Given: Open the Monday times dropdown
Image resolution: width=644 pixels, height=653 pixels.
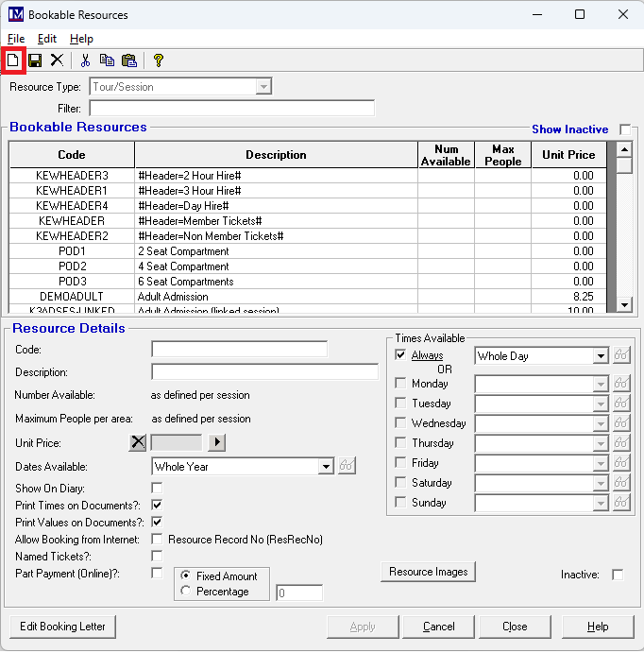Looking at the screenshot, I should click(601, 384).
